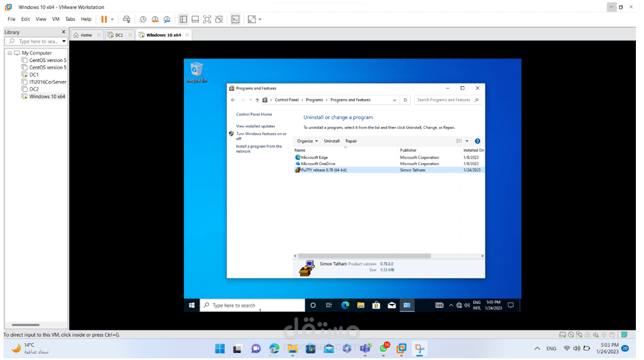
Task: Open the Tabs menu
Action: (70, 19)
